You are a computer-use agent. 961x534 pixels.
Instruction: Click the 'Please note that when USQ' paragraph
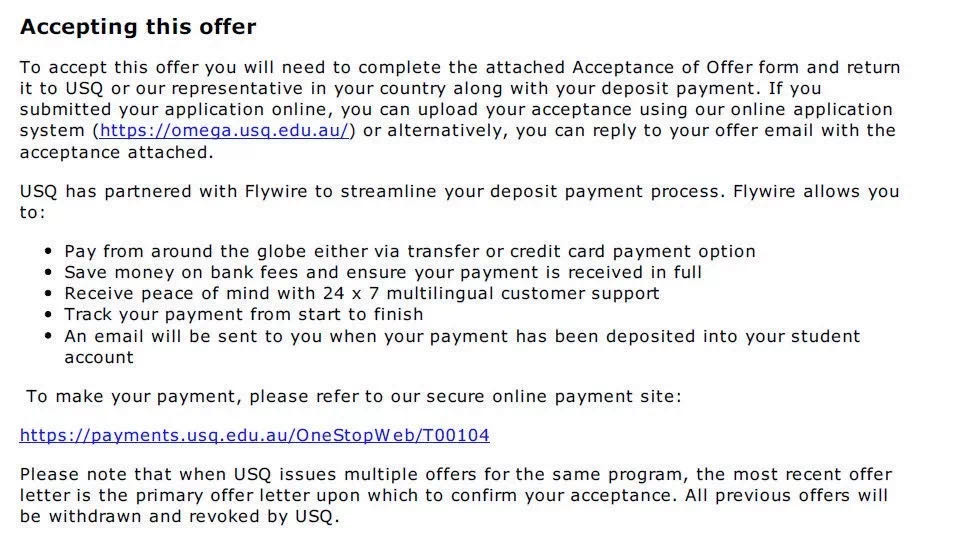coord(456,495)
